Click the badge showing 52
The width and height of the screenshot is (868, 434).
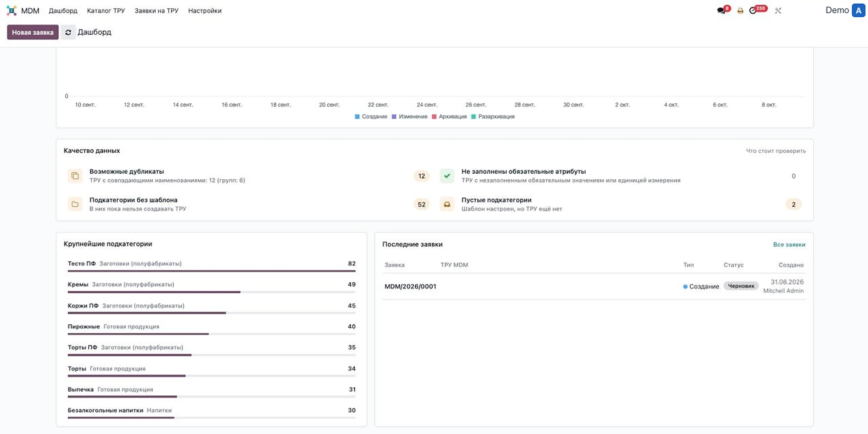421,204
